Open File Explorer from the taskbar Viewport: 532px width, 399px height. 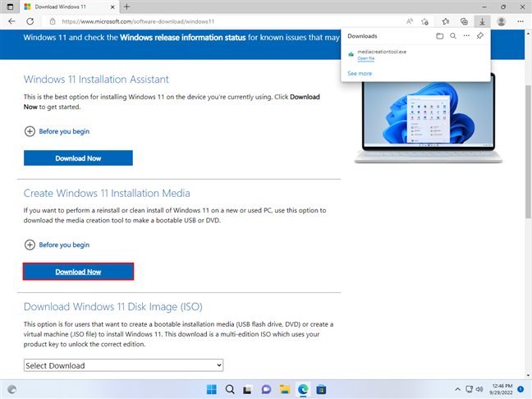coord(284,389)
